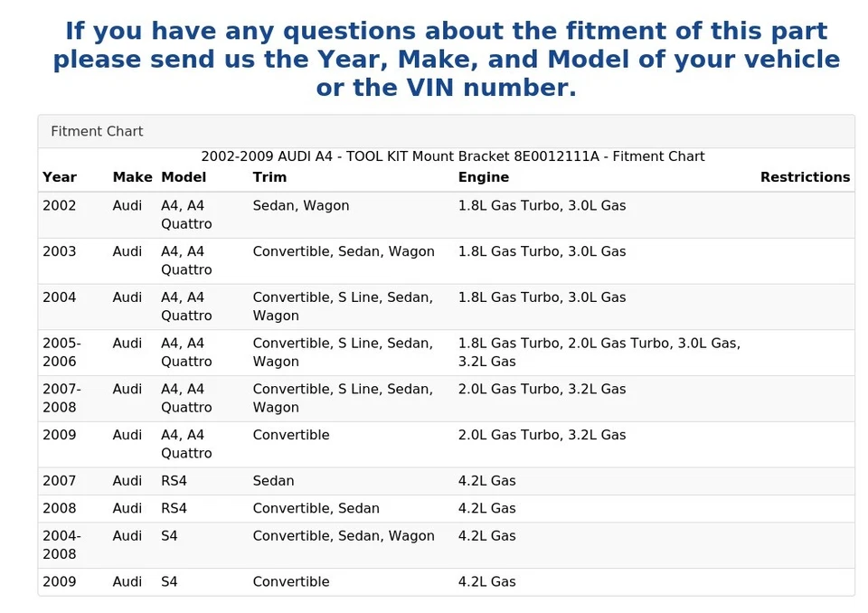This screenshot has width=868, height=613.
Task: Click the Trim column header
Action: [x=269, y=177]
